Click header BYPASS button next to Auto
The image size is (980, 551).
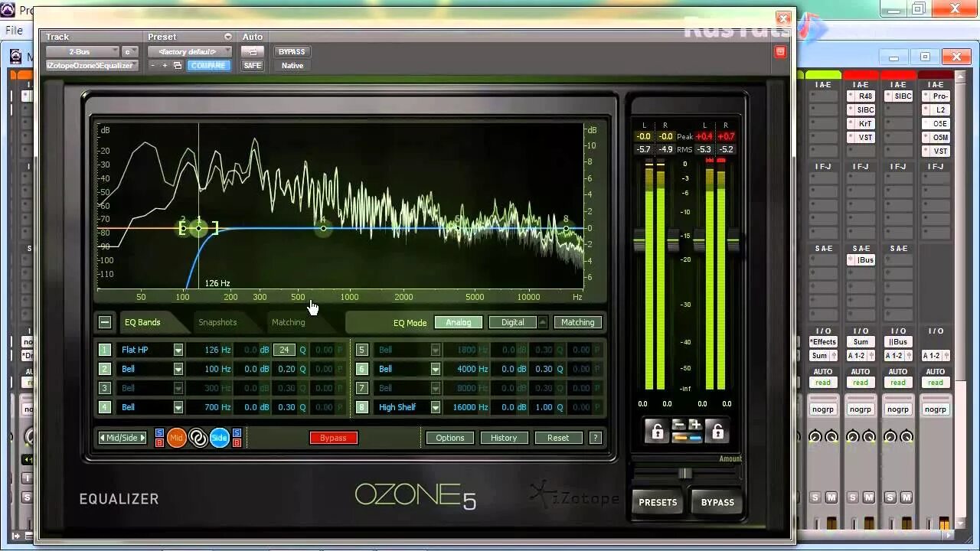click(292, 51)
